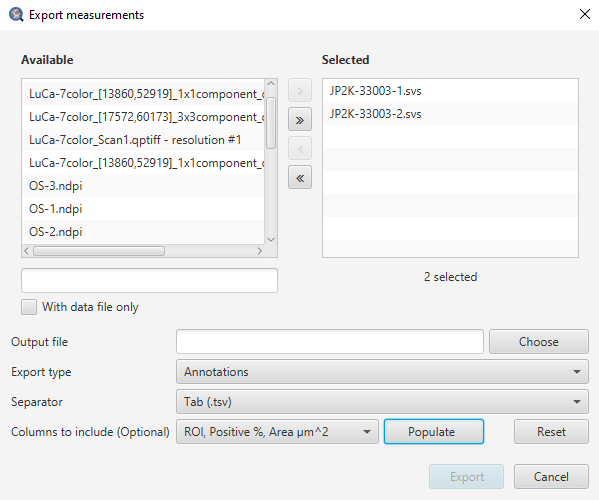Viewport: 599px width, 500px height.
Task: Click scroll up arrow of Available list
Action: point(271,84)
